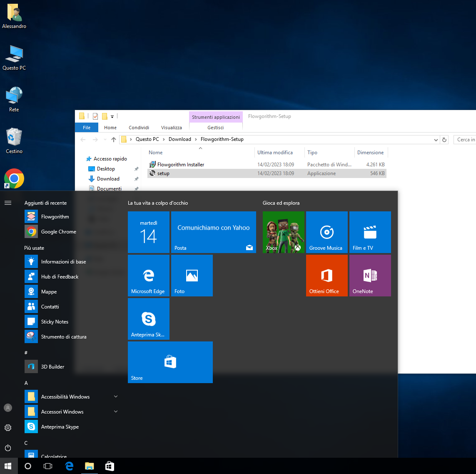Click the Download breadcrumb in address bar
This screenshot has height=474, width=476.
179,139
